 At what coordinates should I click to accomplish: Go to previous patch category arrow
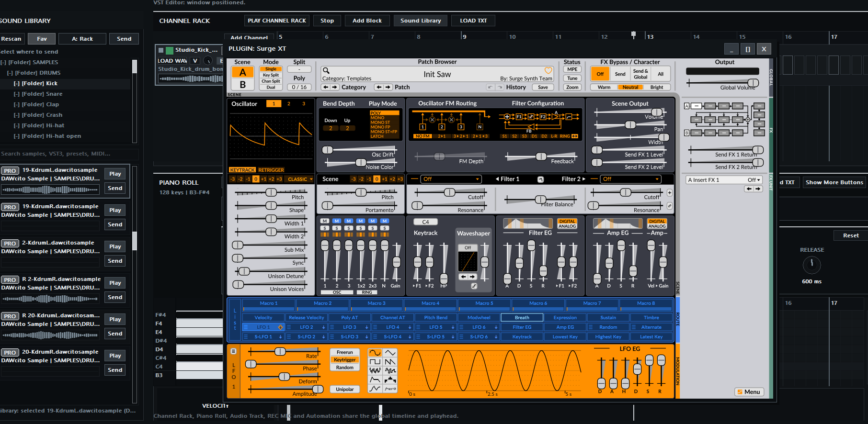(326, 87)
